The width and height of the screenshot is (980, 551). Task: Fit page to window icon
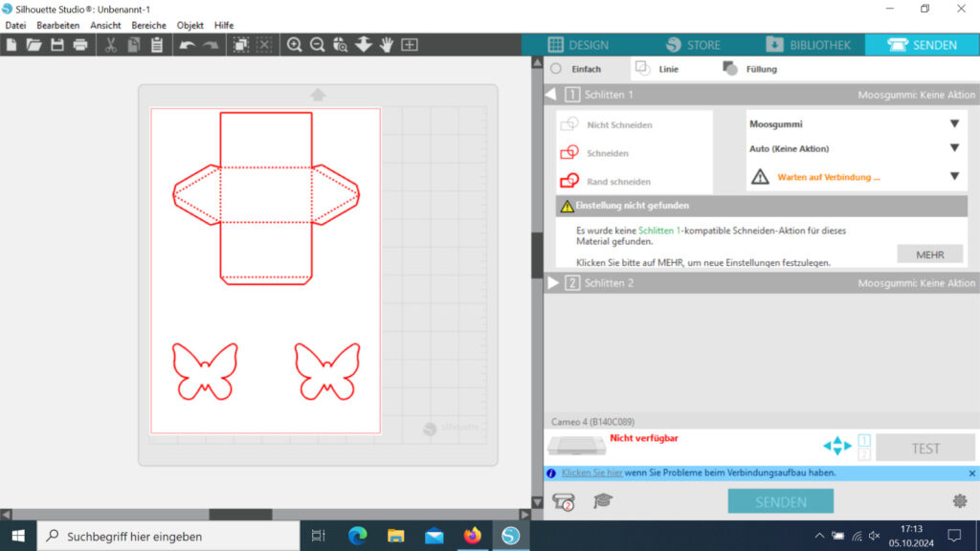tap(410, 44)
